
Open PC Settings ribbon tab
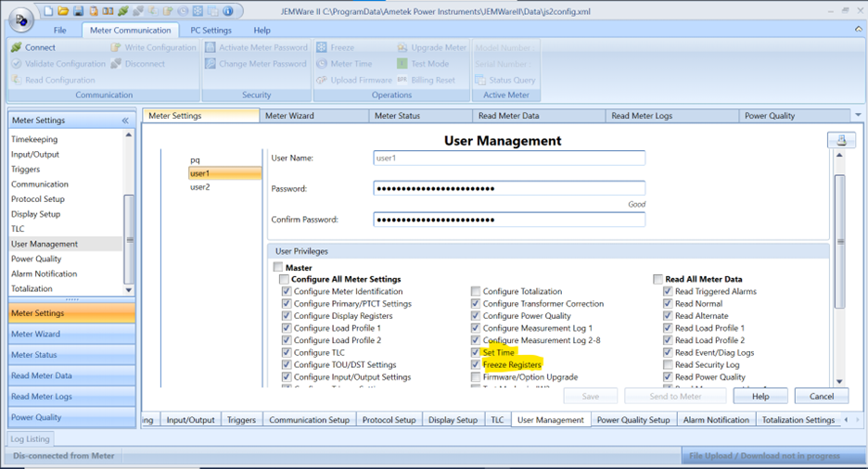(x=211, y=31)
